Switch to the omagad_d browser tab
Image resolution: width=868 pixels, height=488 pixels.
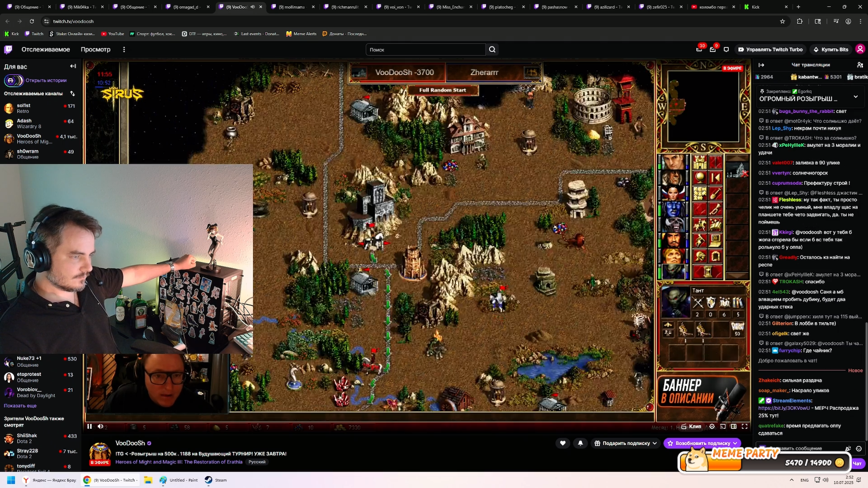coord(188,7)
